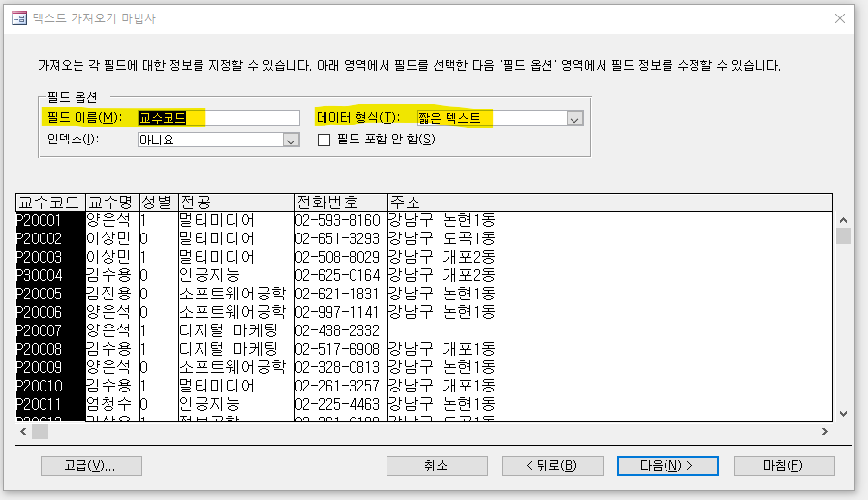Click the 필드 이름 input box
Viewport: 868px width, 500px height.
[219, 118]
